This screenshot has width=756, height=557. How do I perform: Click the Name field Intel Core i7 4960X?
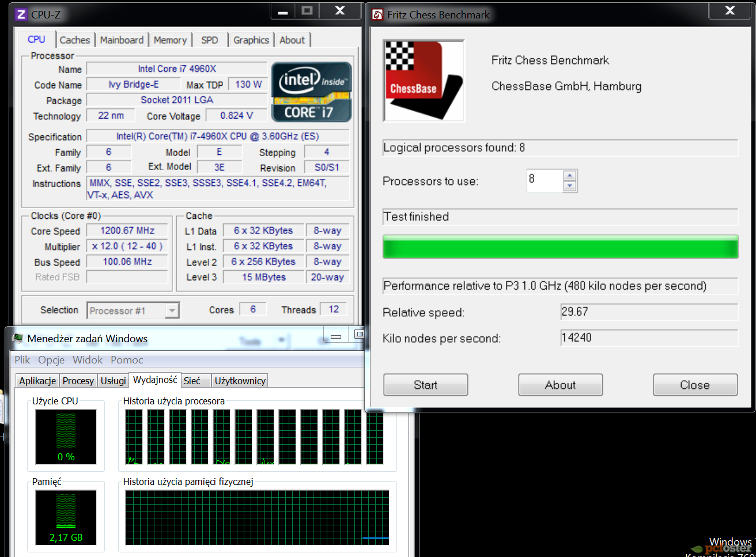[x=177, y=69]
